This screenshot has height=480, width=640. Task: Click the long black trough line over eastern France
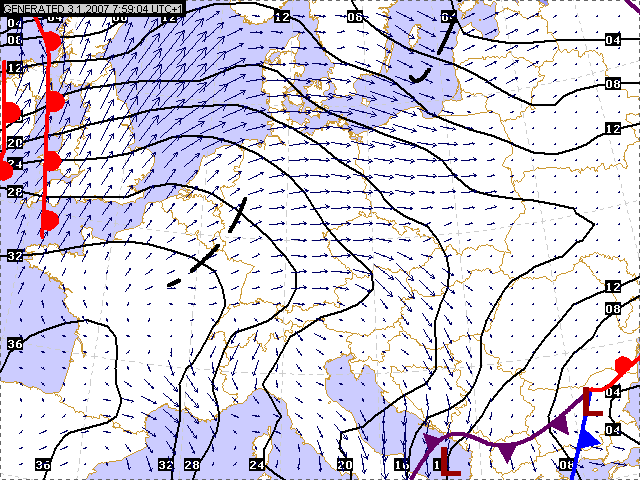pos(236,219)
